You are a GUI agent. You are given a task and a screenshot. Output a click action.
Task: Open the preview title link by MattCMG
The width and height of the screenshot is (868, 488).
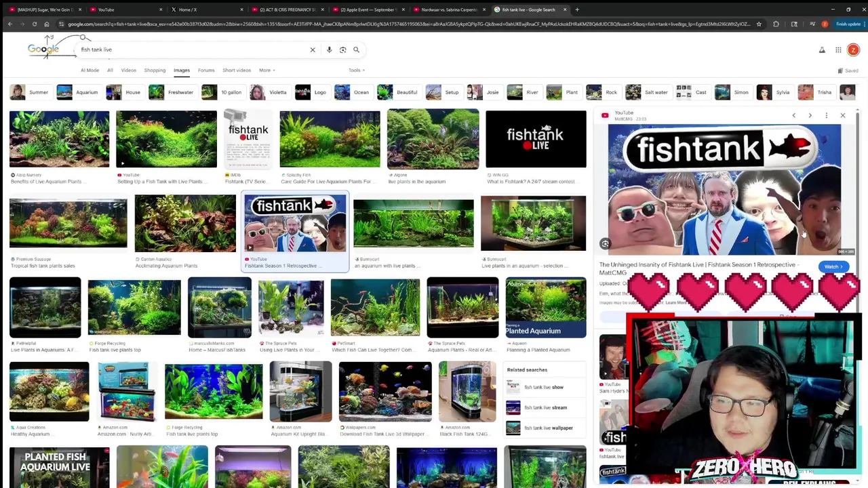pos(698,268)
